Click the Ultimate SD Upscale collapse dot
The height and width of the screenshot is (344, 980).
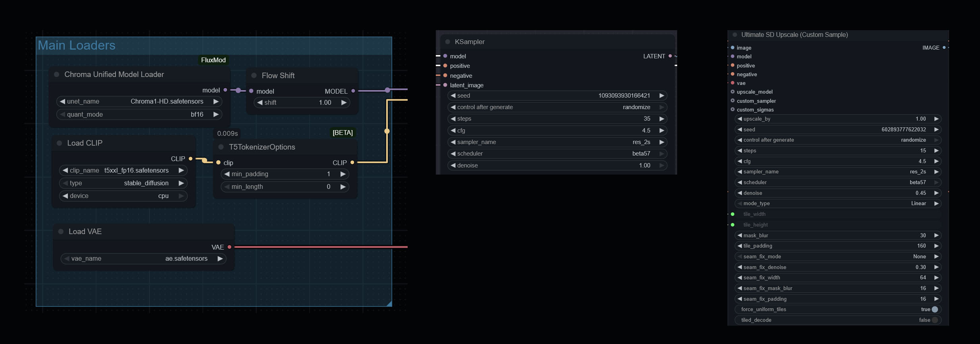pyautogui.click(x=735, y=35)
